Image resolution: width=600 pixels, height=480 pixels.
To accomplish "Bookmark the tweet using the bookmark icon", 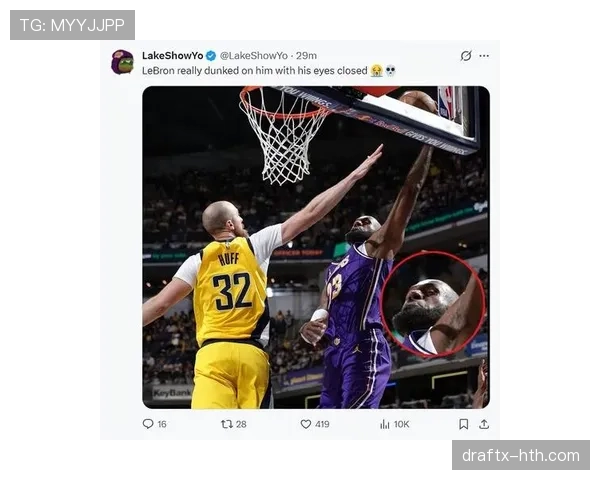I will tap(463, 424).
